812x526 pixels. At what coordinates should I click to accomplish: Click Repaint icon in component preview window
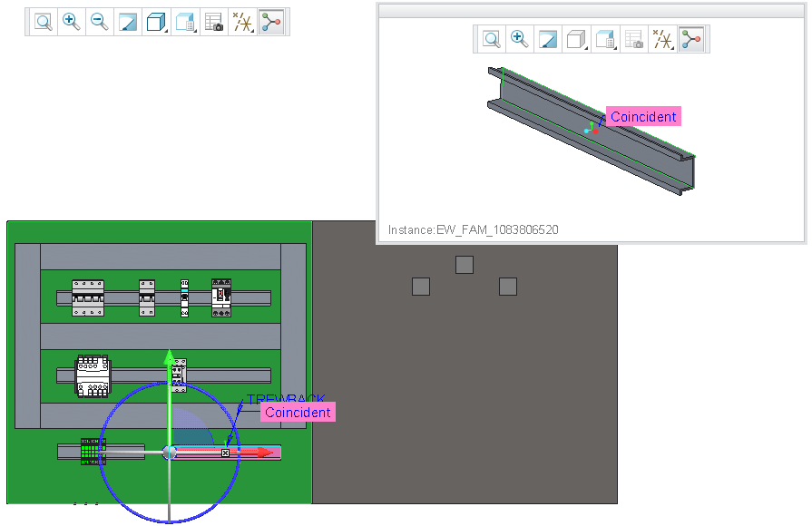point(547,39)
